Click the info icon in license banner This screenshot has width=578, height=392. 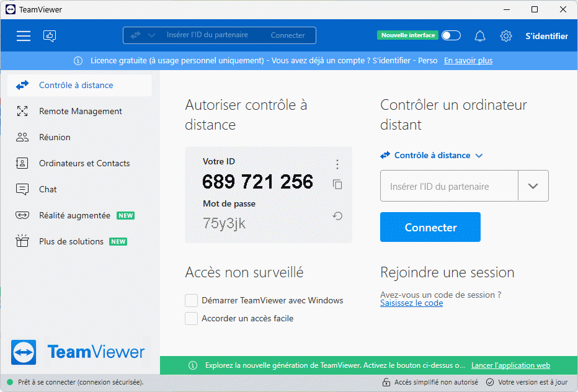pos(78,61)
